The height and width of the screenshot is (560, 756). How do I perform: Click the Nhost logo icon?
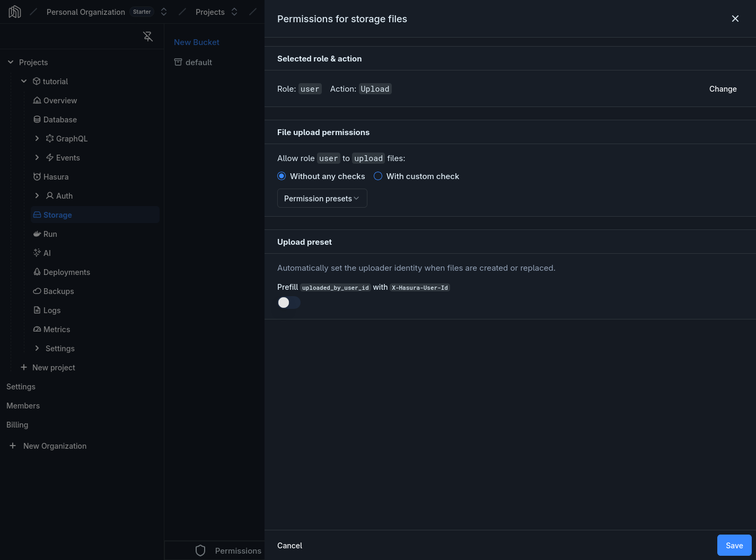pos(15,12)
